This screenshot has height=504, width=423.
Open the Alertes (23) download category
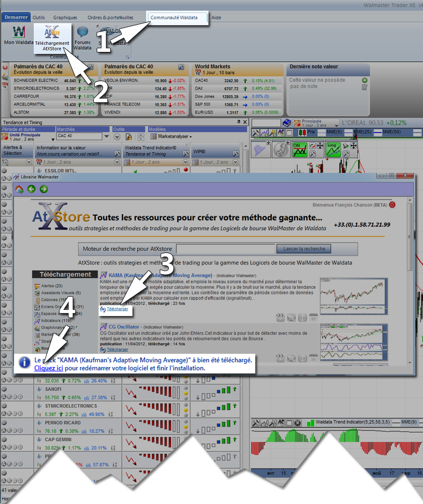52,285
